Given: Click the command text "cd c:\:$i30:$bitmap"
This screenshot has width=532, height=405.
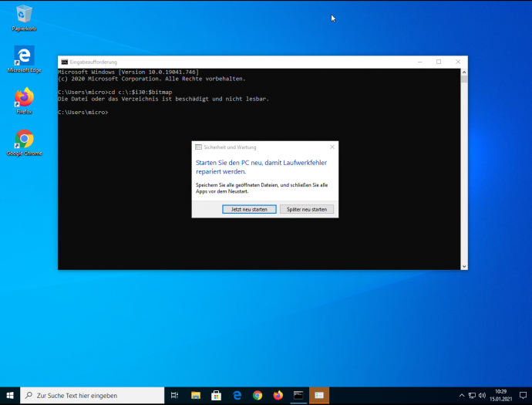Looking at the screenshot, I should point(140,92).
